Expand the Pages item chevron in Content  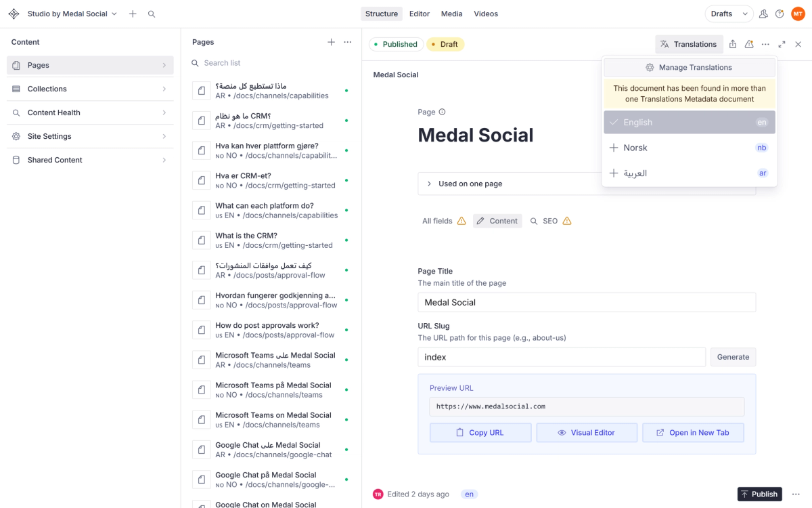point(164,65)
